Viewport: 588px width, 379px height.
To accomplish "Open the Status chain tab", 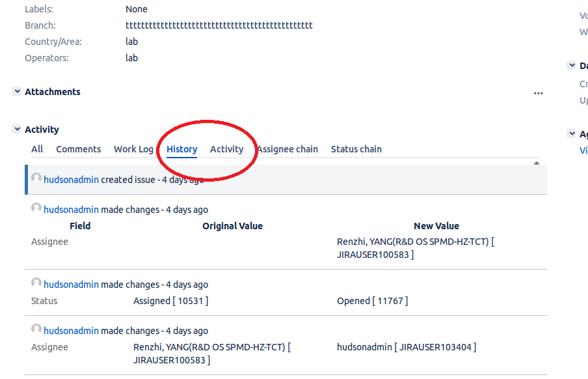I will [356, 148].
